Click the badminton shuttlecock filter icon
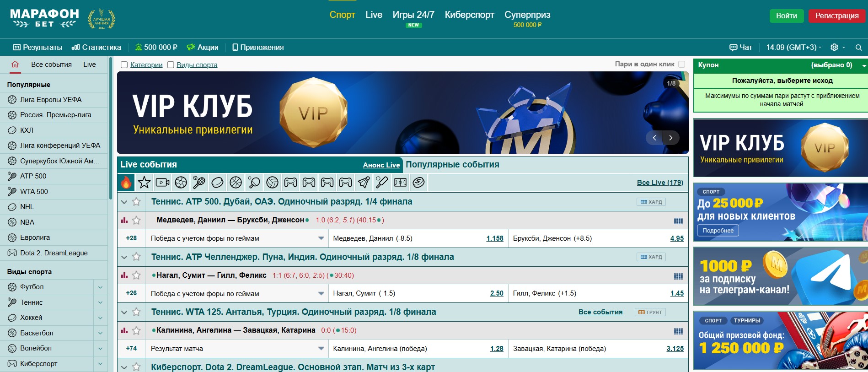 point(364,183)
